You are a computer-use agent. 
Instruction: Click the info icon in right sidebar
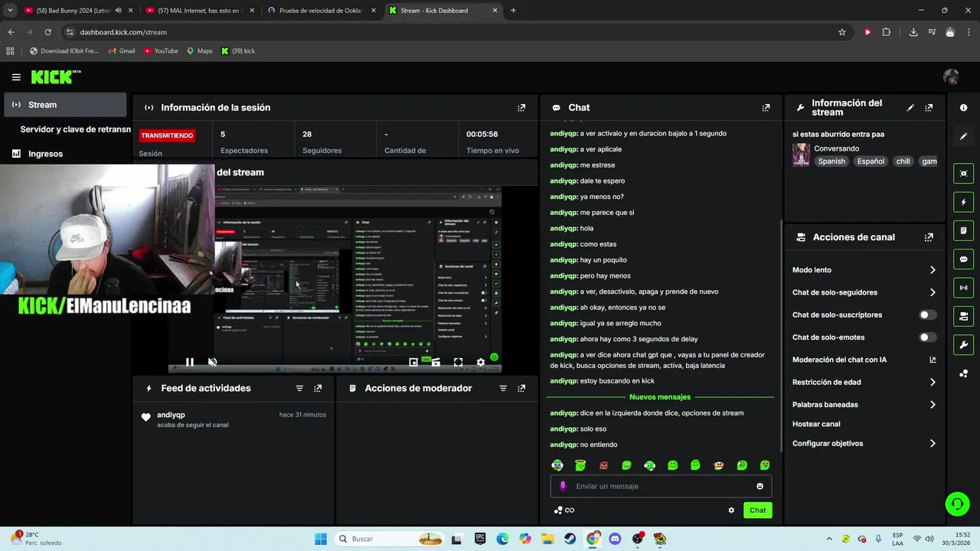click(x=963, y=108)
